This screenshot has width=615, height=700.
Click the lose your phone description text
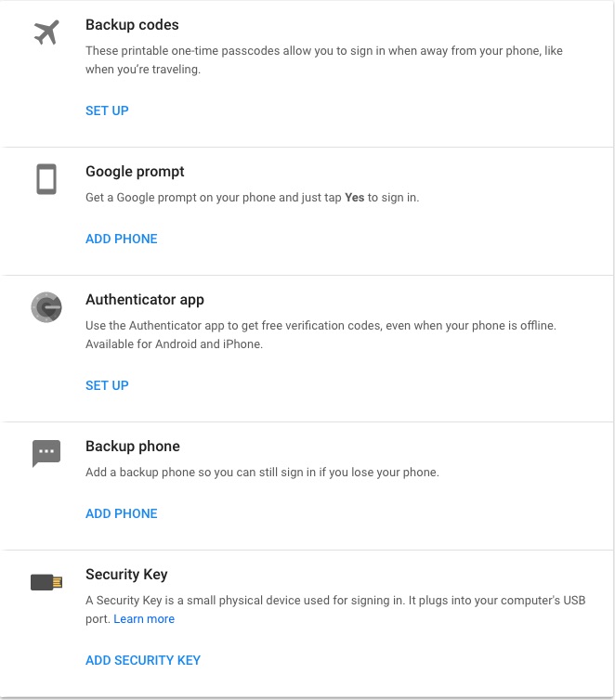[x=262, y=472]
